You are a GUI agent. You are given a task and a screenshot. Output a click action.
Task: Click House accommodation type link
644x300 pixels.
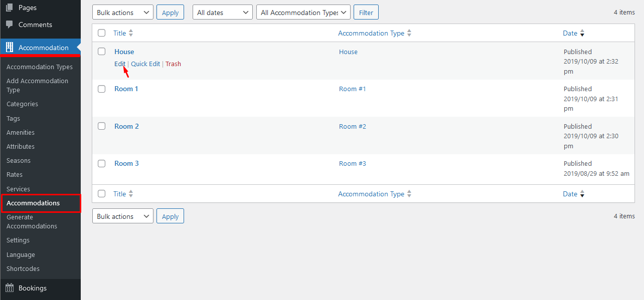point(349,52)
